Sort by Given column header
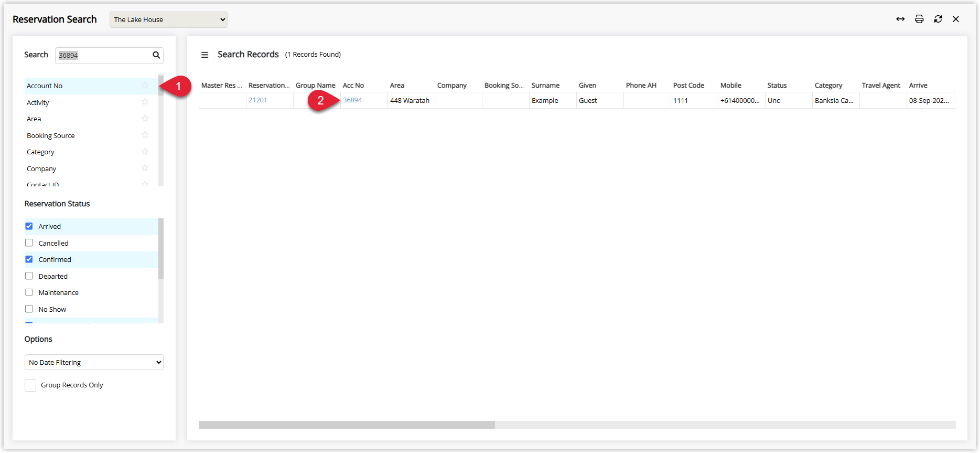The image size is (980, 453). click(587, 86)
